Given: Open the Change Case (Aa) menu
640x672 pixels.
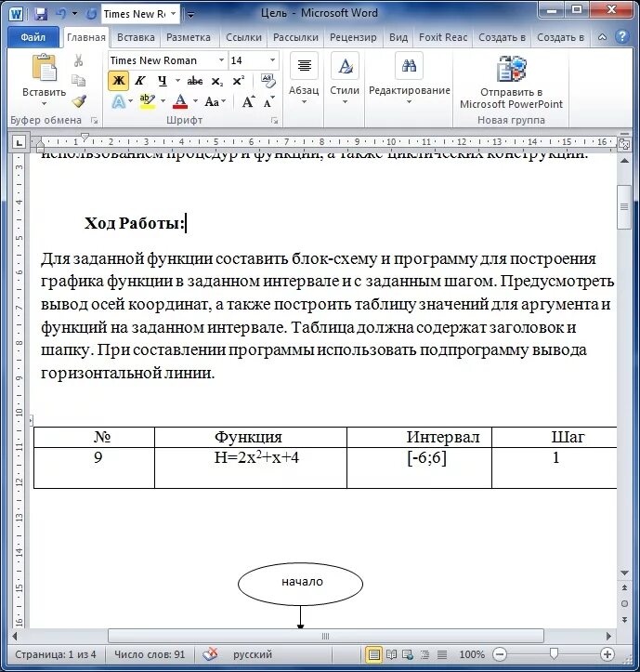Looking at the screenshot, I should pos(215,101).
